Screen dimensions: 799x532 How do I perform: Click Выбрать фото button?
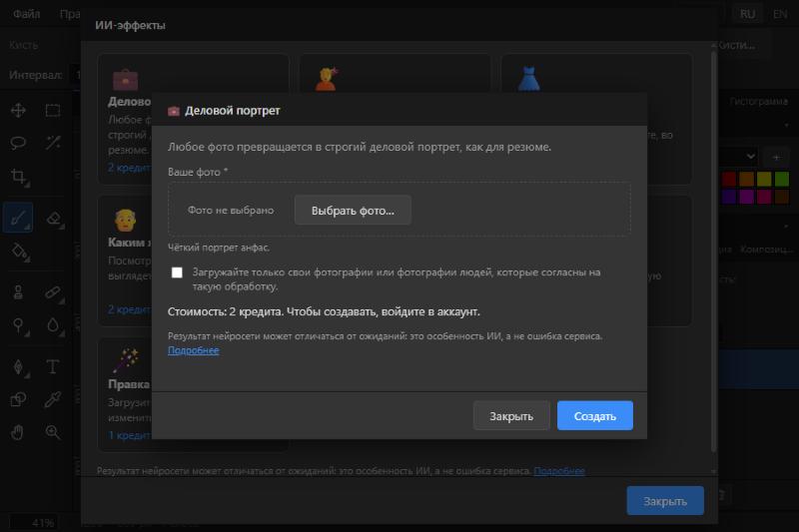pos(353,211)
